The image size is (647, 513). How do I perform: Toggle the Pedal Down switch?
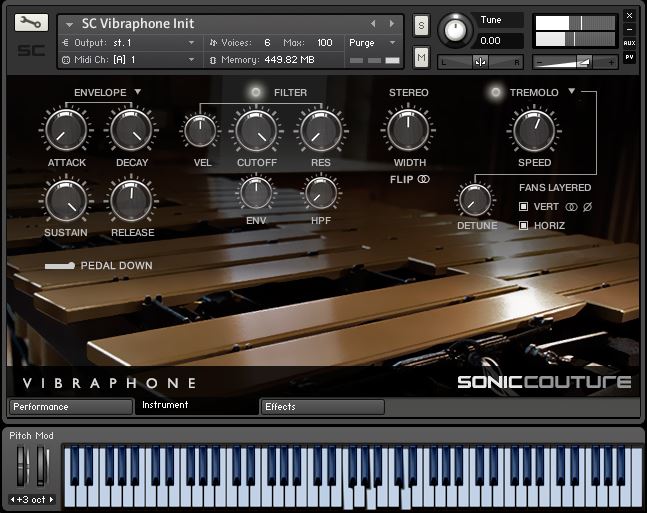tap(60, 266)
